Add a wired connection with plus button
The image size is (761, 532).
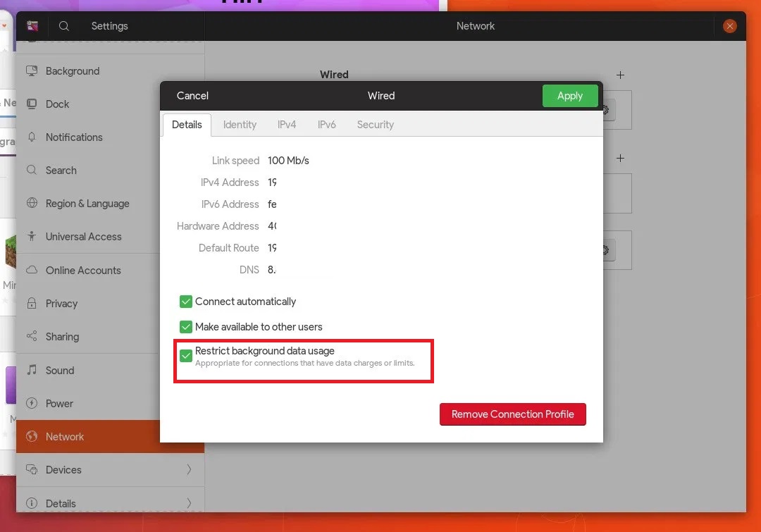[x=620, y=75]
